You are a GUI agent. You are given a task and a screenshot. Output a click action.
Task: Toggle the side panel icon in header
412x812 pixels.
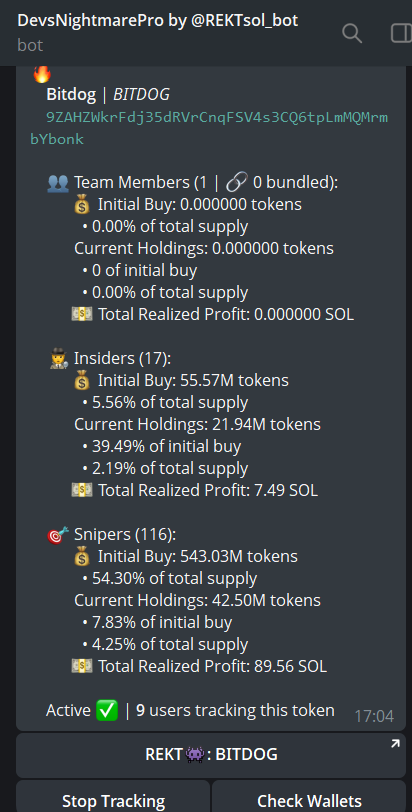pyautogui.click(x=401, y=33)
